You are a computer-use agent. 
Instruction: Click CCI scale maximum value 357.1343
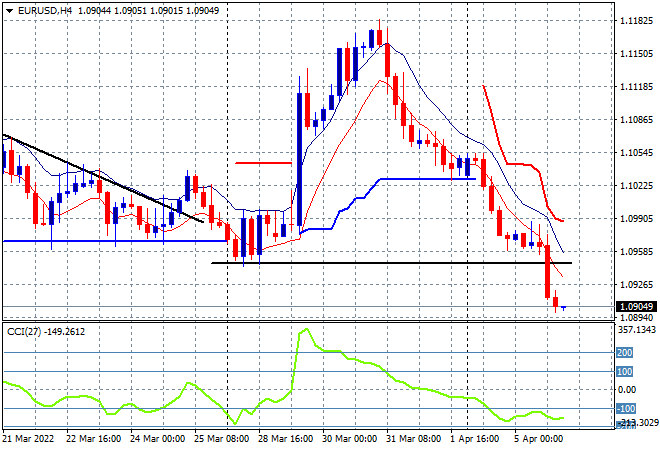[x=637, y=330]
